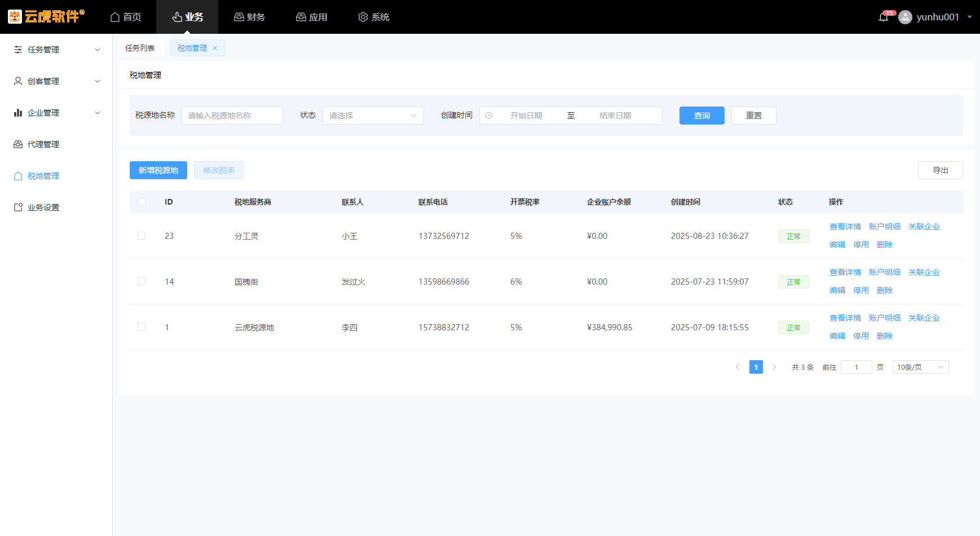Open the 状态 filter dropdown

click(x=373, y=116)
